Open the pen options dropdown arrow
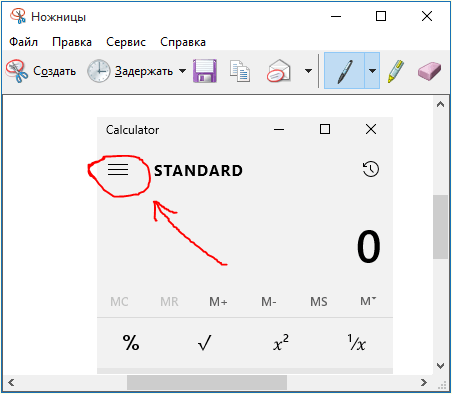The image size is (452, 394). click(372, 71)
